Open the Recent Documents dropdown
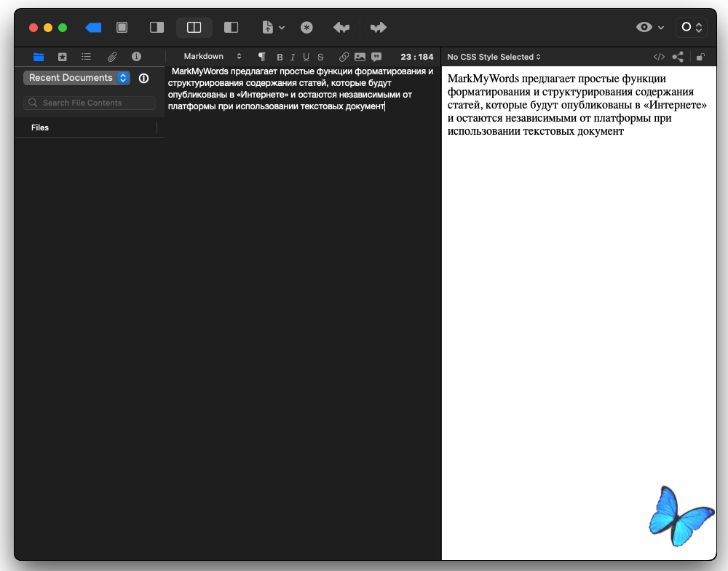This screenshot has height=571, width=728. click(x=76, y=78)
